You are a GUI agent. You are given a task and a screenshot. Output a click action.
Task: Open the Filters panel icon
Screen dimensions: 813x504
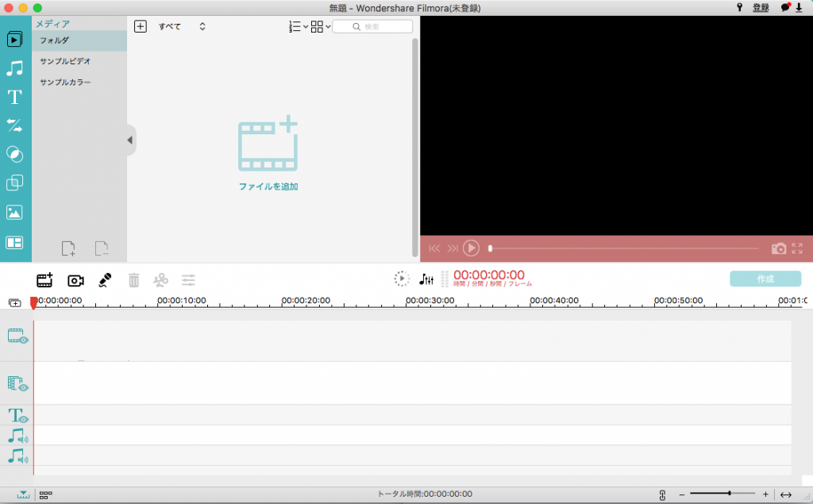14,154
